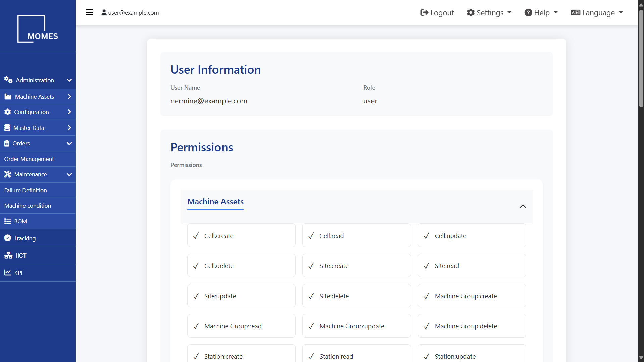This screenshot has height=362, width=644.
Task: Expand Machine Assets sidebar chevron
Action: (x=69, y=97)
